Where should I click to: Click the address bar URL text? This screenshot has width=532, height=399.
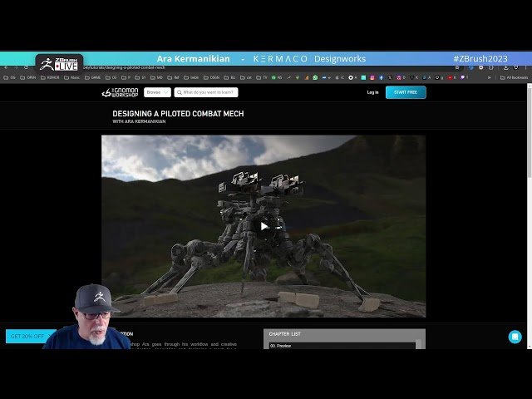[124, 67]
